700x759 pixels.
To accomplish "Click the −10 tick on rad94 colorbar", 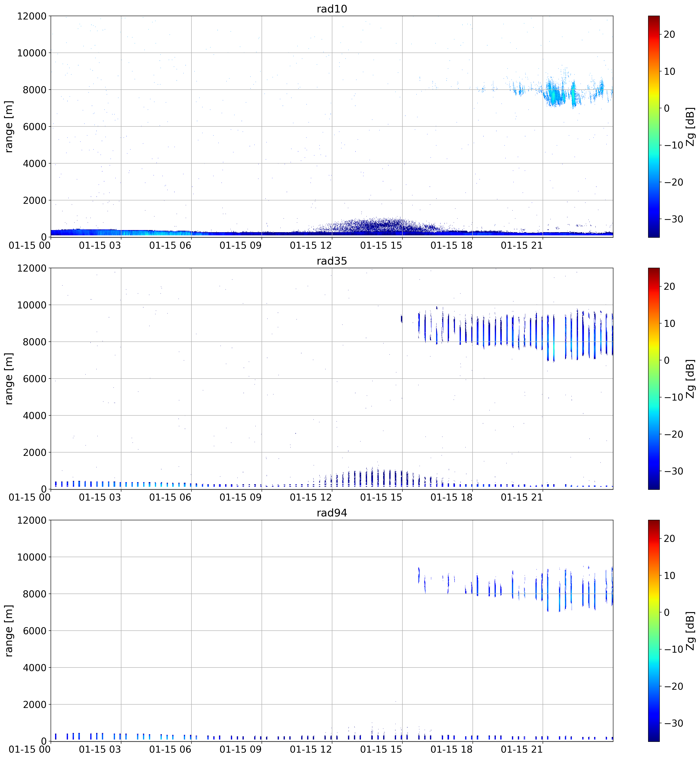I will 674,649.
